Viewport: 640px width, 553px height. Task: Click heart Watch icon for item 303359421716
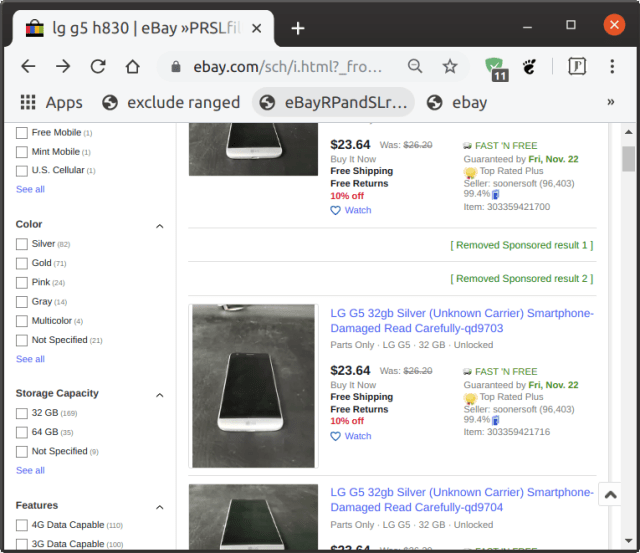(x=335, y=436)
